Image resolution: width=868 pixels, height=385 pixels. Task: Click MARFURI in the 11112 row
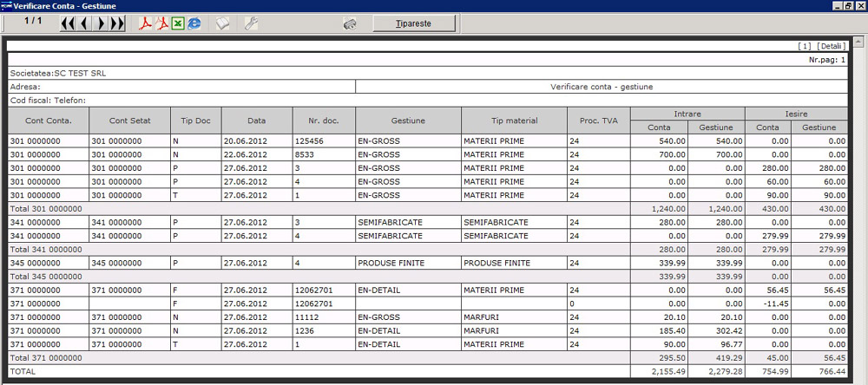click(x=481, y=317)
